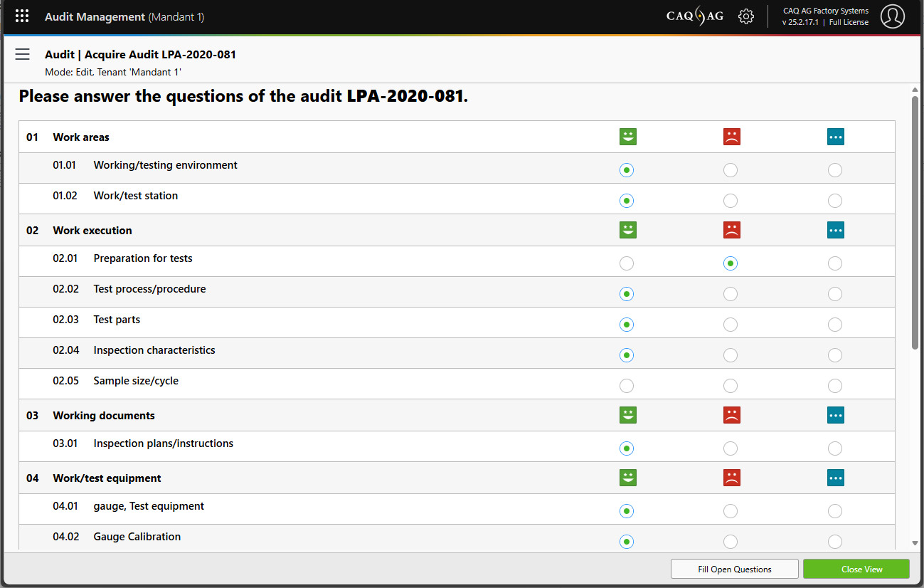Select not-applicable option for Working/testing environment
924x588 pixels.
(x=835, y=170)
